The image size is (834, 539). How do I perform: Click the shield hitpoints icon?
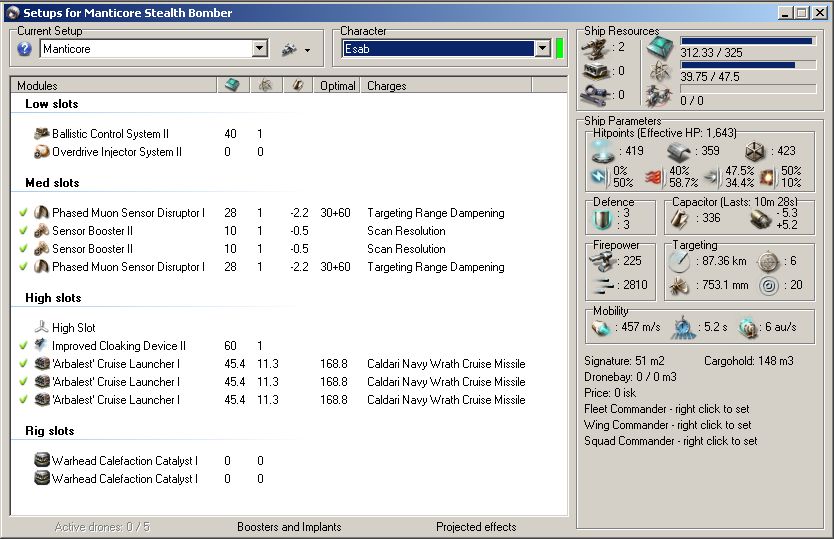(x=603, y=151)
